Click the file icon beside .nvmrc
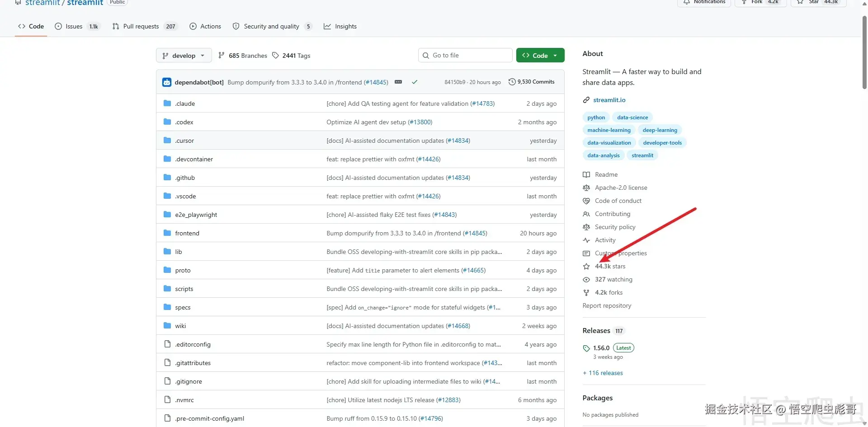The height and width of the screenshot is (427, 868). [x=167, y=400]
